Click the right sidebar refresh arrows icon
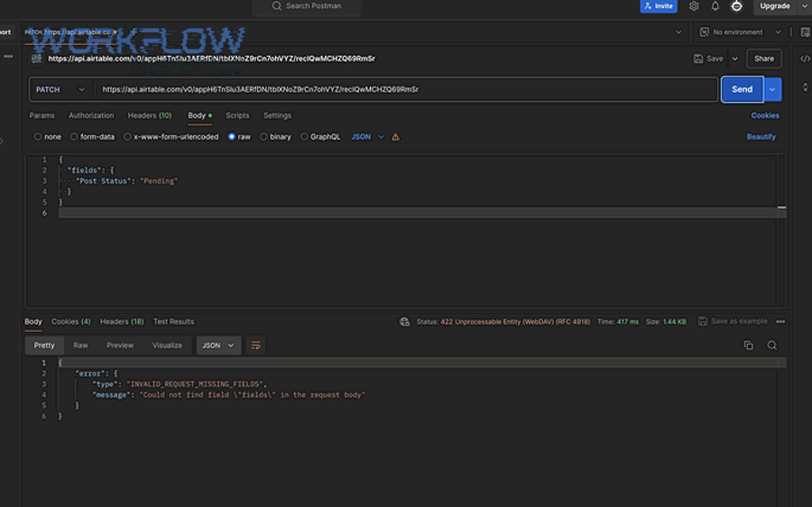Viewport: 812px width, 507px height. point(805,87)
